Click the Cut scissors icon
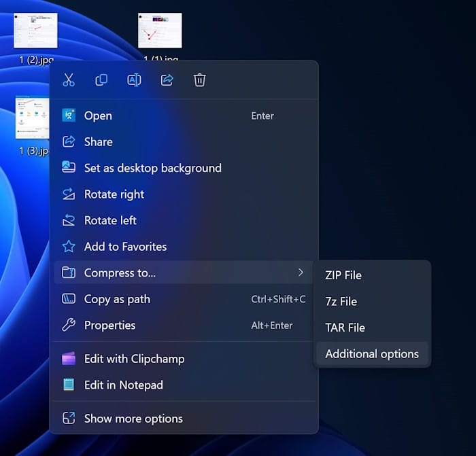Image resolution: width=476 pixels, height=456 pixels. click(x=69, y=80)
